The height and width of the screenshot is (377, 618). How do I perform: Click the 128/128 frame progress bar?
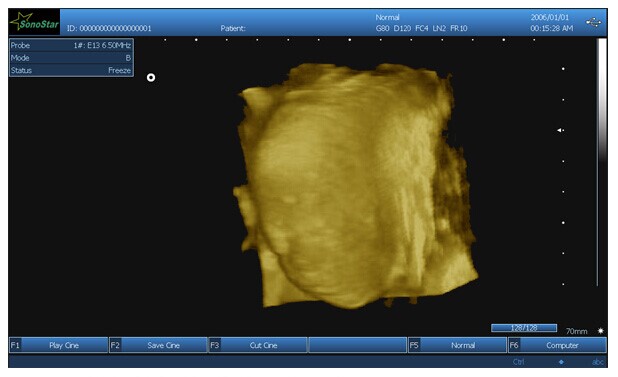[x=524, y=328]
